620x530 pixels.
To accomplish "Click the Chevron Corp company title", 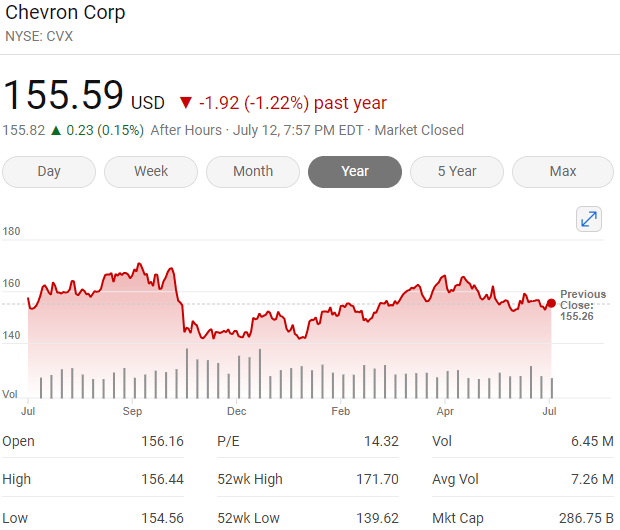I will (x=65, y=14).
